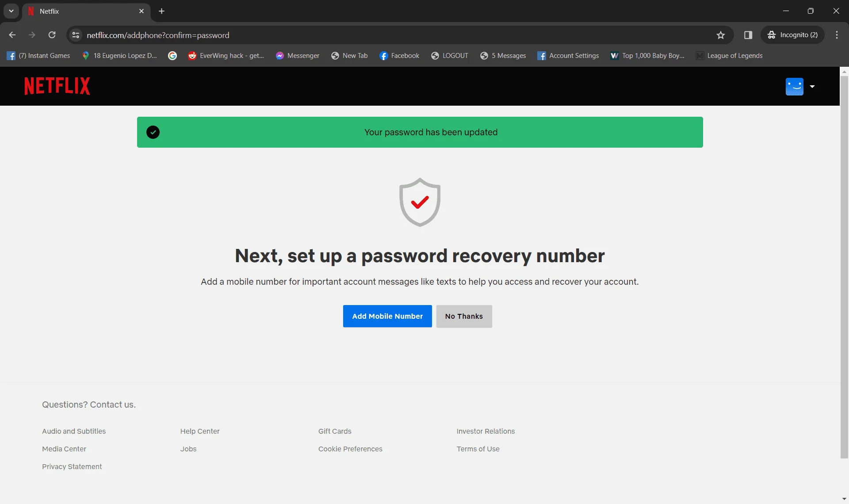Click the browser forward arrow

32,35
